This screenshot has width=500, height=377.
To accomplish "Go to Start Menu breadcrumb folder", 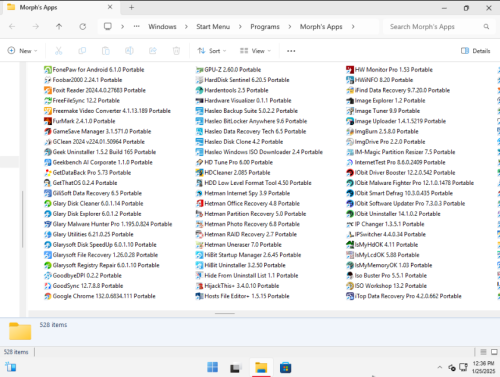I will coord(213,27).
